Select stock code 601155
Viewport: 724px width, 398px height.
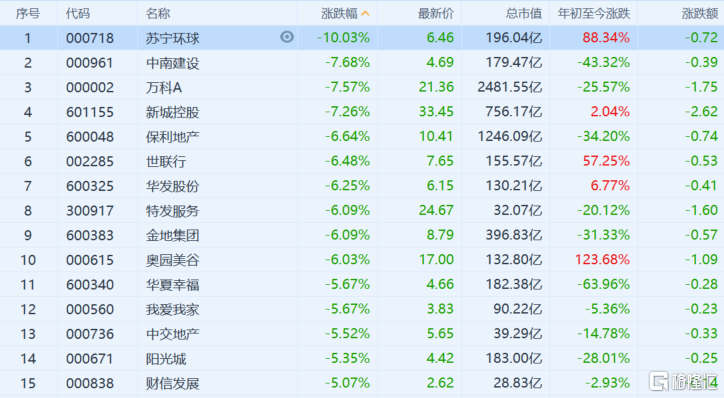tap(90, 112)
